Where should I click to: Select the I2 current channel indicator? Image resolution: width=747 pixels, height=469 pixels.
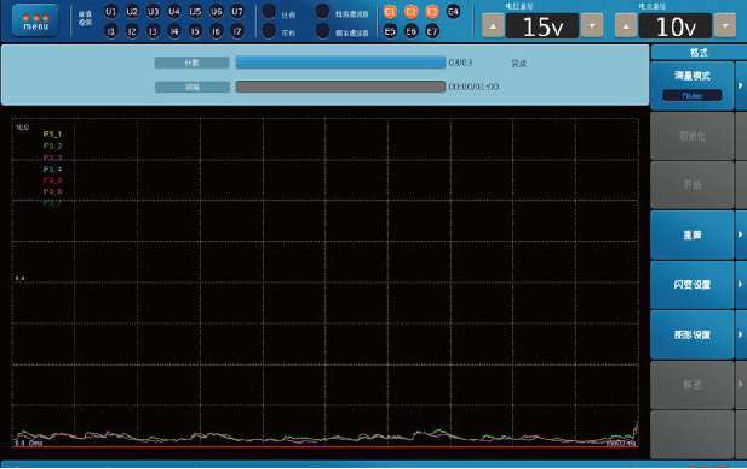coord(132,32)
